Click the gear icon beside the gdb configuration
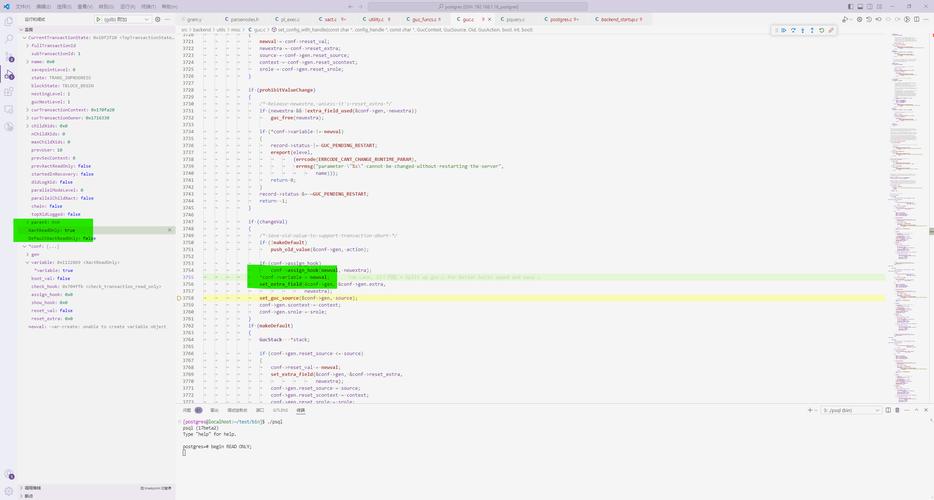The image size is (934, 500). pyautogui.click(x=158, y=19)
